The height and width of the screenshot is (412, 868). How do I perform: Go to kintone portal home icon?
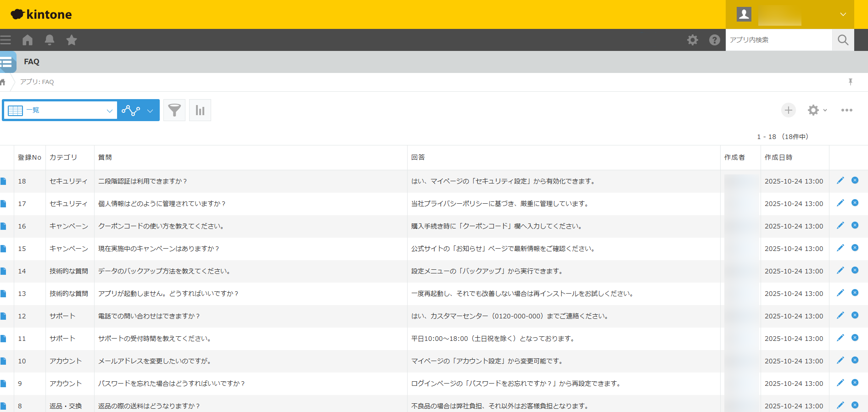tap(28, 40)
